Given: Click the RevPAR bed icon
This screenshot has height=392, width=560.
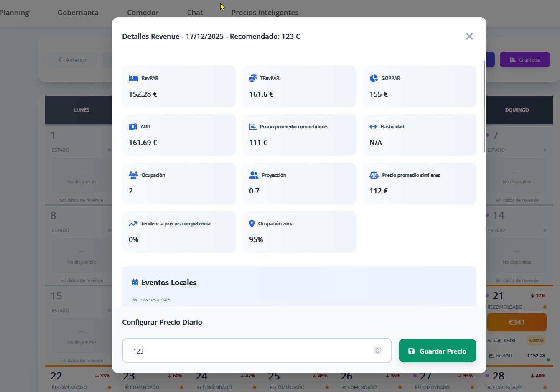Looking at the screenshot, I should pos(133,78).
